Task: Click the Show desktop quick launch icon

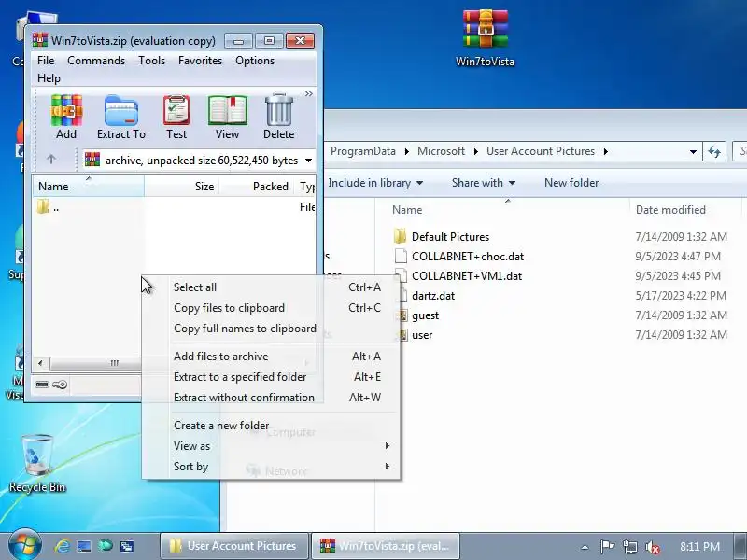Action: click(x=84, y=546)
